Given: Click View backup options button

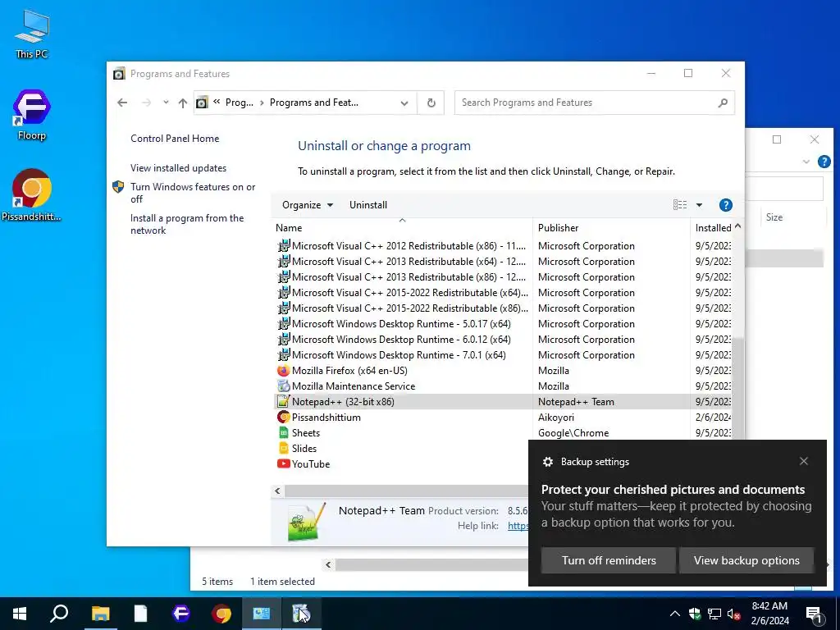Looking at the screenshot, I should [x=746, y=560].
